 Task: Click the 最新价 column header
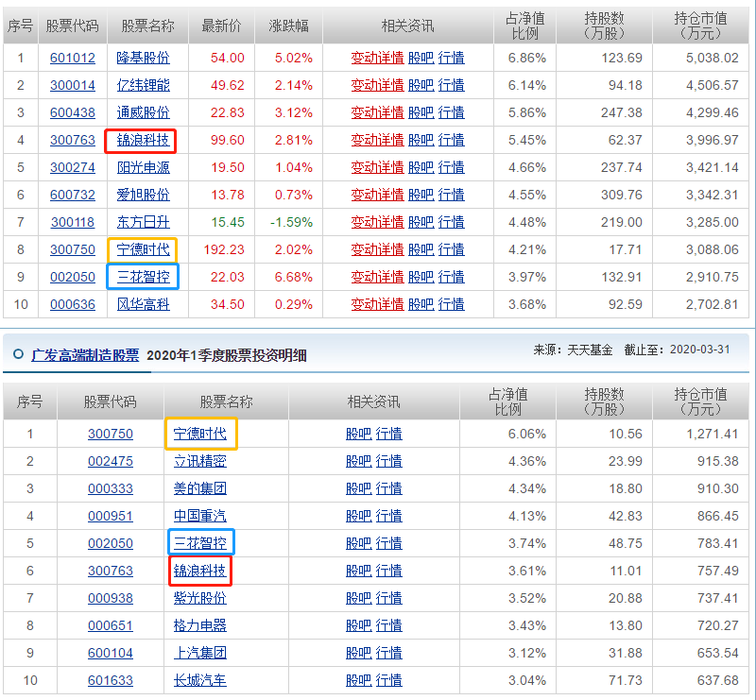[x=221, y=26]
